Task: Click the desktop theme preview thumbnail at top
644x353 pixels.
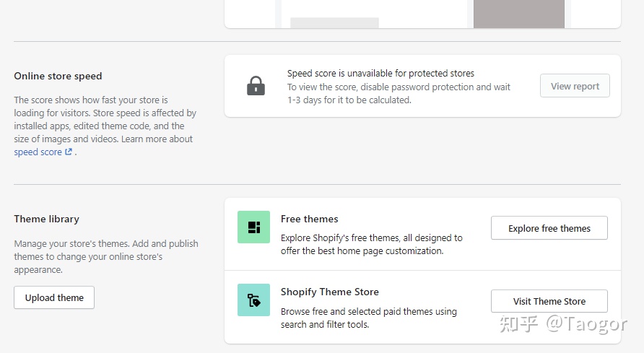Action: [x=373, y=14]
